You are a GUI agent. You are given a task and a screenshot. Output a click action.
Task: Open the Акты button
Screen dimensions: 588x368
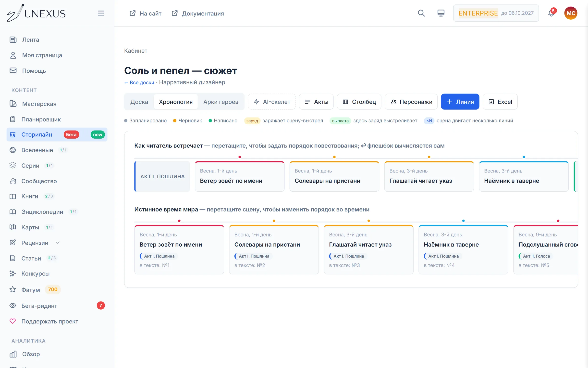316,102
